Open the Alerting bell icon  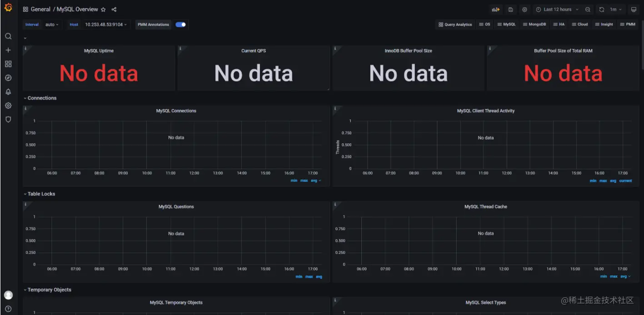[x=8, y=92]
